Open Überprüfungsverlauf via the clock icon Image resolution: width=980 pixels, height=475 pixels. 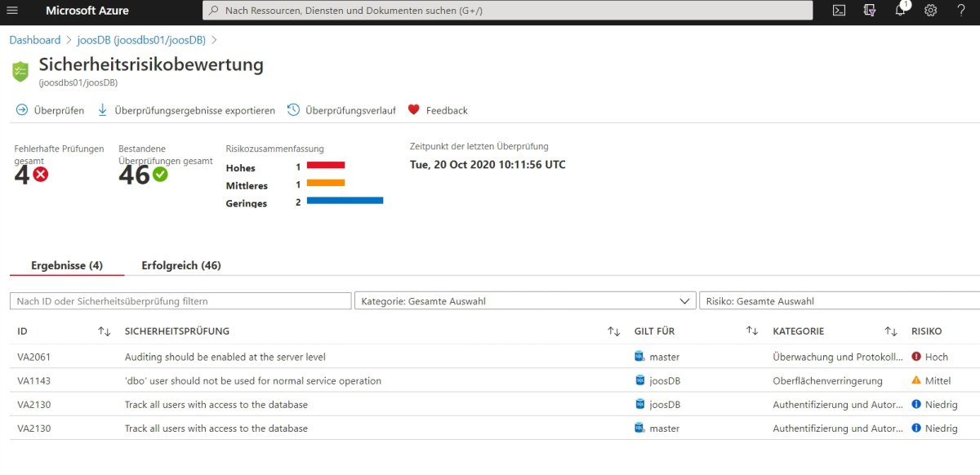pyautogui.click(x=292, y=109)
